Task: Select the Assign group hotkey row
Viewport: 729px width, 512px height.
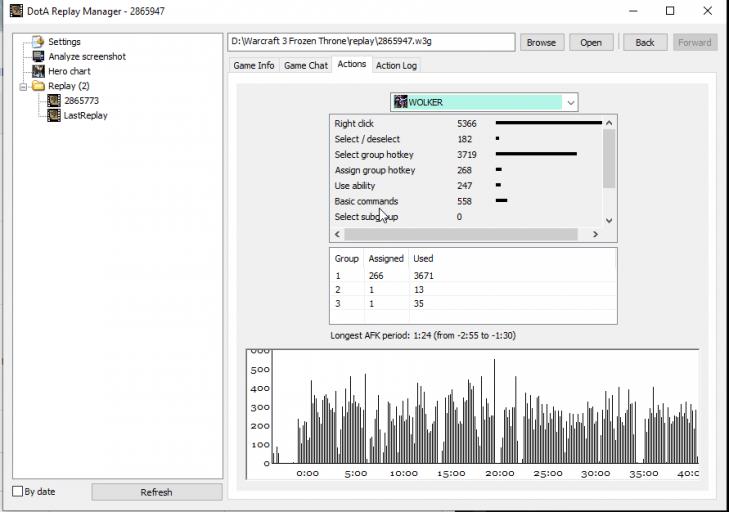Action: tap(467, 170)
